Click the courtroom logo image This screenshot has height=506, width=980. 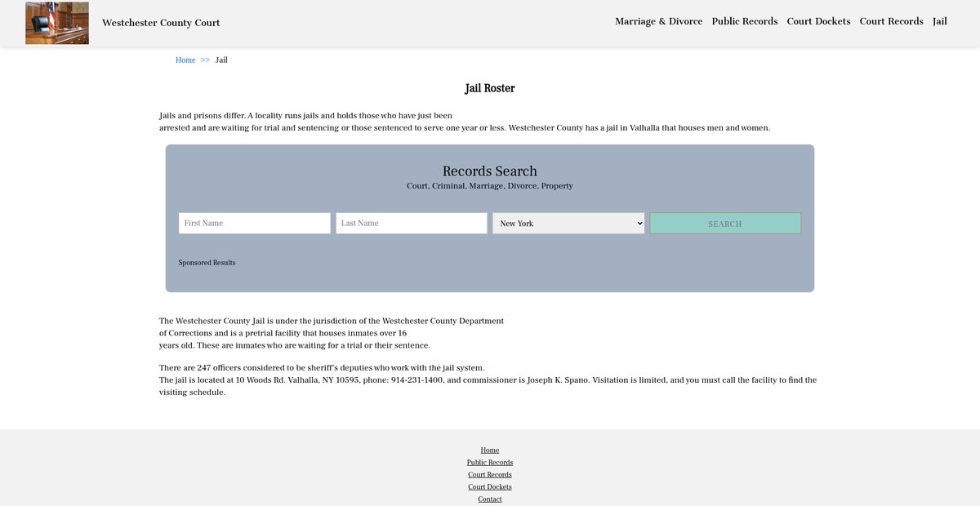pos(57,23)
